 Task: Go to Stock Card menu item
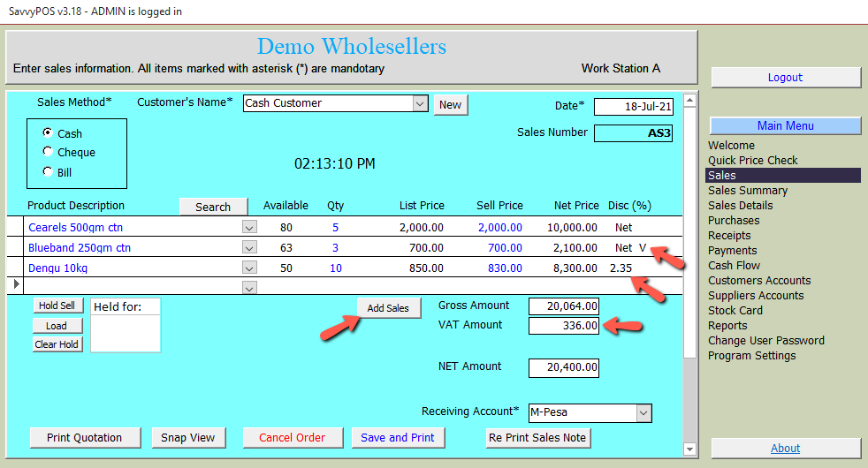(735, 311)
